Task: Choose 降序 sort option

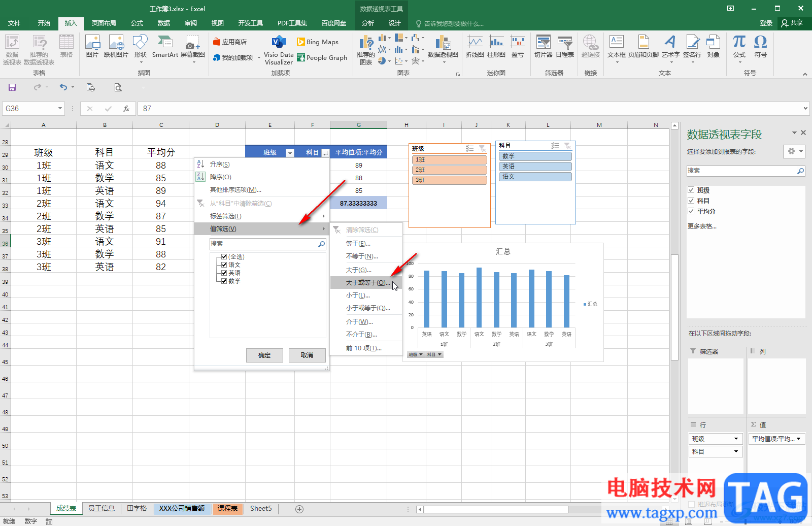Action: click(262, 177)
